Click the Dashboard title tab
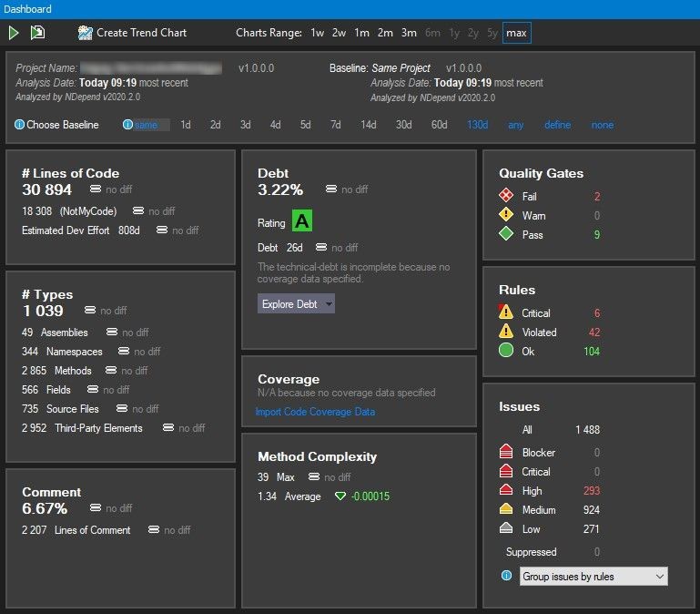The width and height of the screenshot is (700, 614). tap(27, 8)
